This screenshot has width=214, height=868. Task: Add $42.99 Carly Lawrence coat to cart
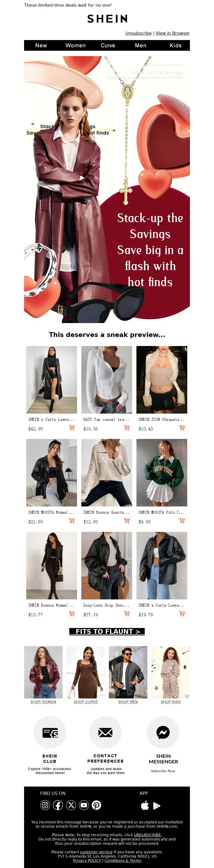(x=72, y=428)
